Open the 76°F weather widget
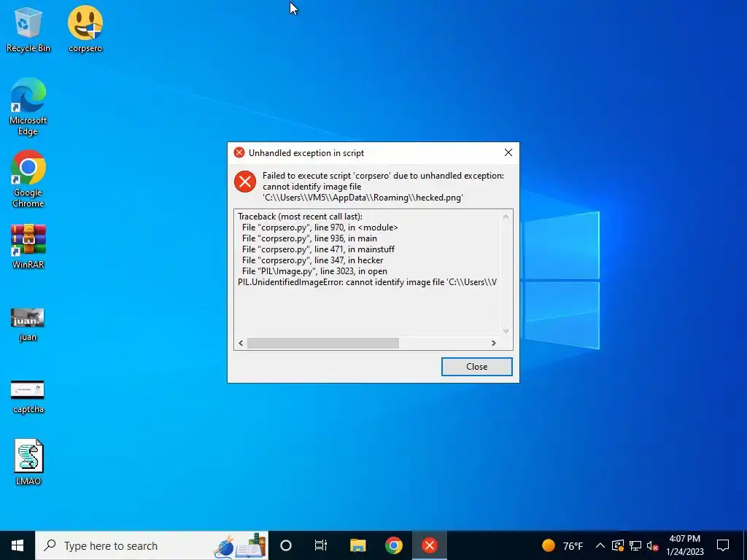747x560 pixels. 562,545
